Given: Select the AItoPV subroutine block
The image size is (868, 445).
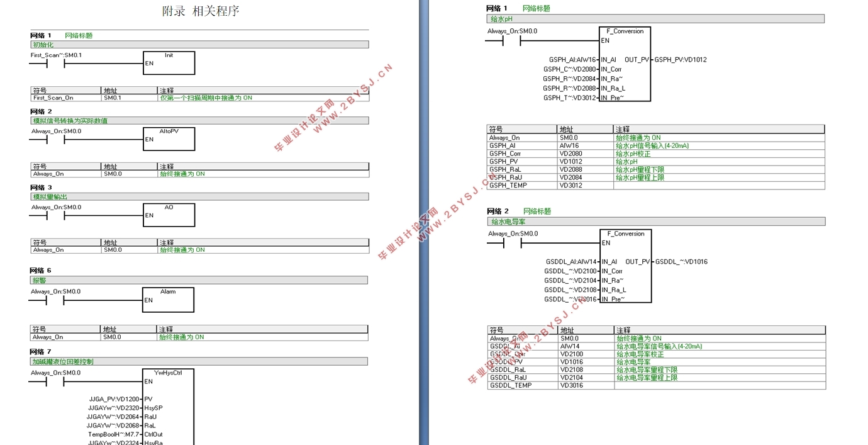Looking at the screenshot, I should 169,139.
